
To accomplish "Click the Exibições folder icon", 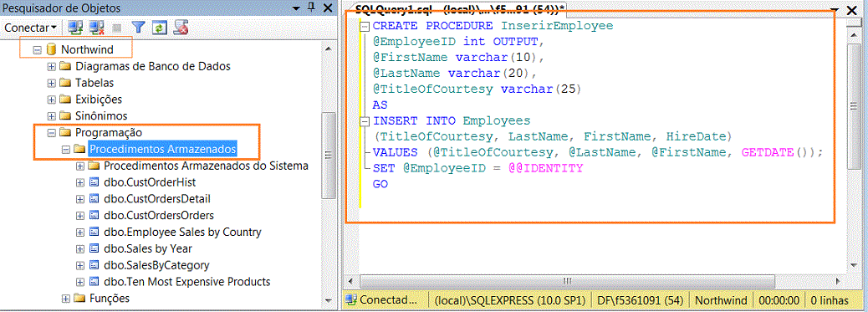I will (x=66, y=100).
